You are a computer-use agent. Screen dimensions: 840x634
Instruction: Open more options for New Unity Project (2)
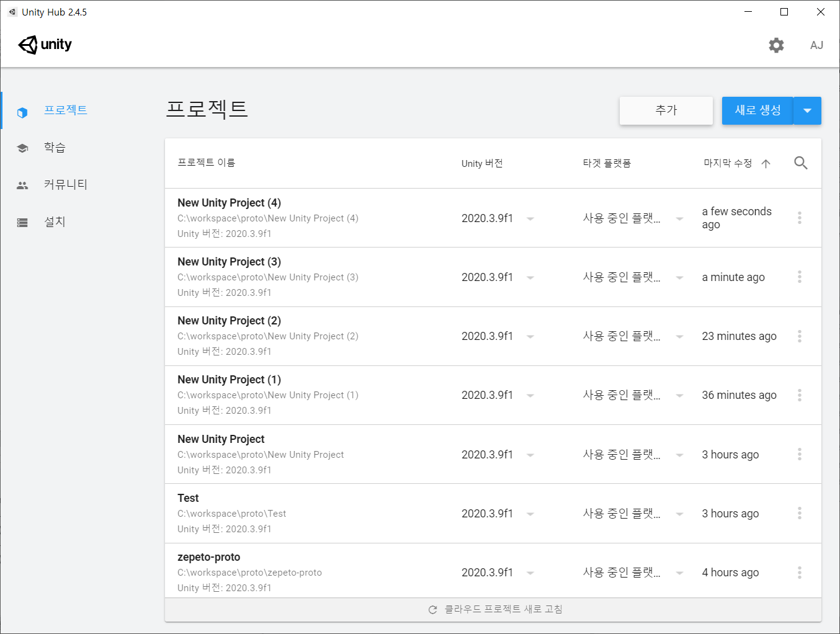[799, 336]
